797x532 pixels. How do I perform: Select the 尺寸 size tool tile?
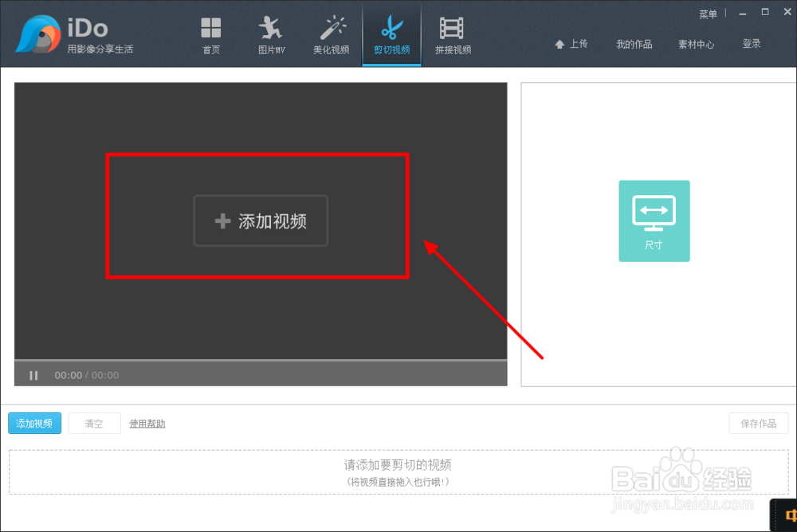click(x=654, y=221)
